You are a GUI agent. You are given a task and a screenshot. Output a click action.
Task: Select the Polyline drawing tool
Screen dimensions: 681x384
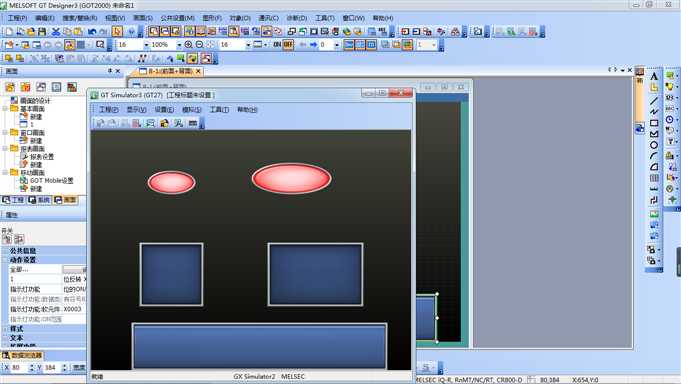(x=654, y=112)
